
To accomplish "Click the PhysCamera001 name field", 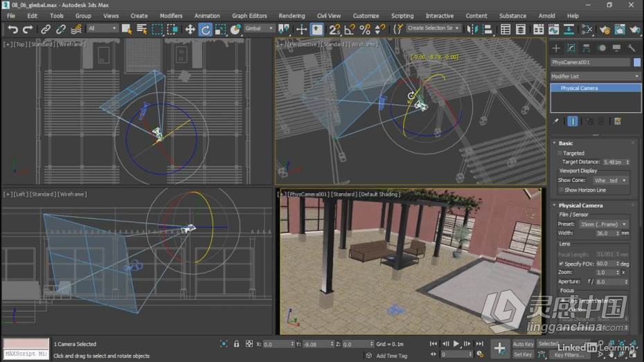I will 590,62.
